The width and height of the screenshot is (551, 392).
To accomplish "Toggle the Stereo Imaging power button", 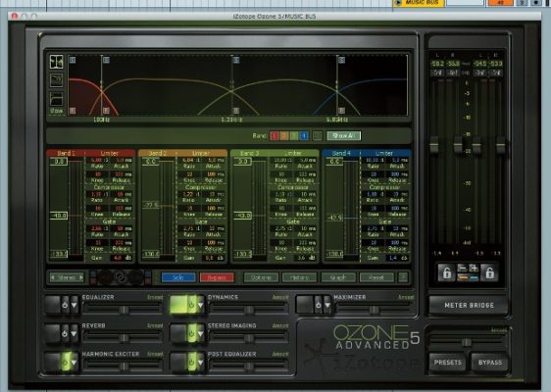I will [x=191, y=333].
